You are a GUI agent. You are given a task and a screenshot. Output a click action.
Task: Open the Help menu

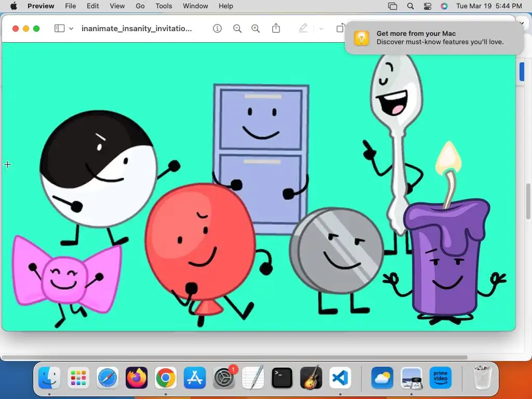(x=225, y=6)
